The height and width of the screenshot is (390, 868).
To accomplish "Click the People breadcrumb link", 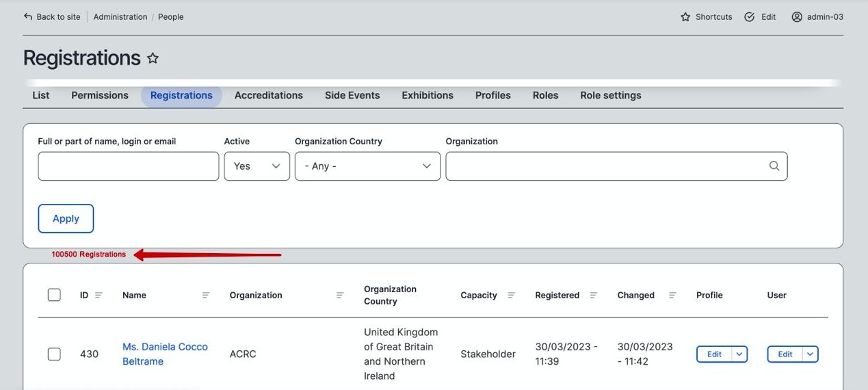I will click(x=171, y=16).
